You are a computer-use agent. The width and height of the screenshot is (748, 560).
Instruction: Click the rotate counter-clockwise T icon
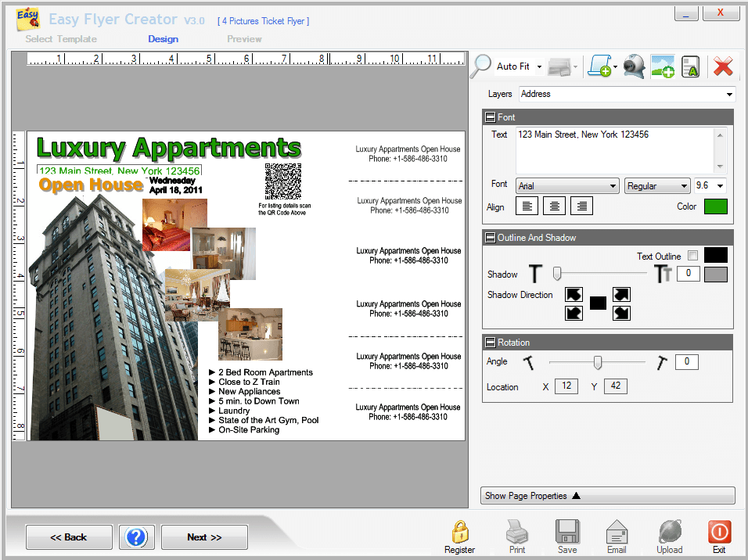(528, 363)
